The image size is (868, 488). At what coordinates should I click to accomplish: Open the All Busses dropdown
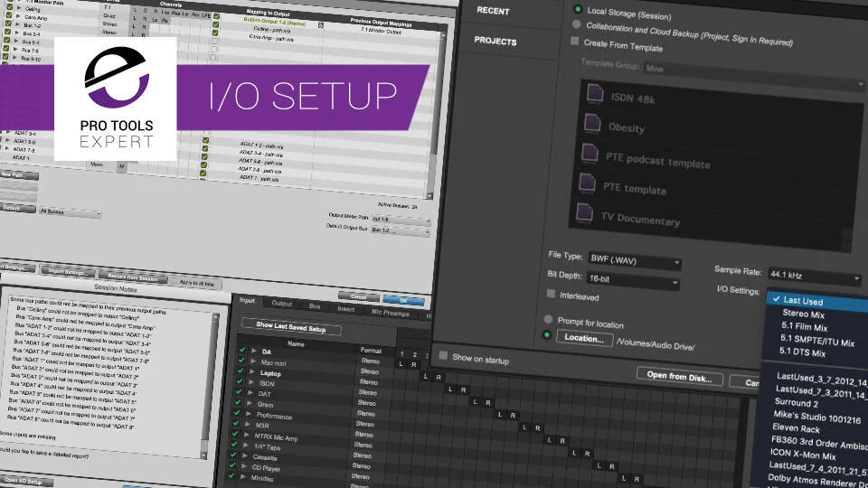tap(71, 212)
